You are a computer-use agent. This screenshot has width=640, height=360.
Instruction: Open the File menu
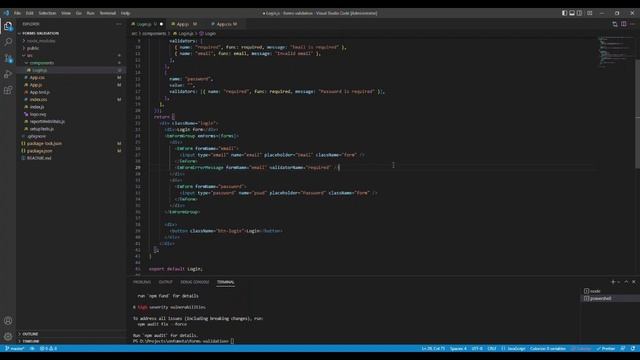click(x=17, y=13)
